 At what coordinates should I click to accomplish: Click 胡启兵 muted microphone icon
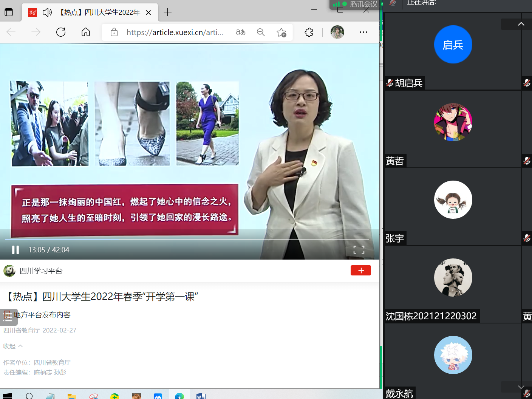click(x=390, y=83)
